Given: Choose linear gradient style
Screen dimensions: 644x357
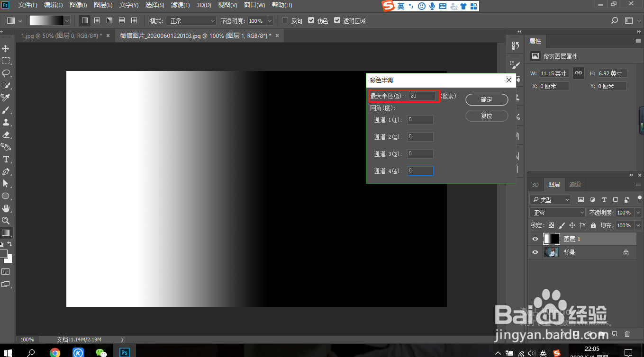Looking at the screenshot, I should coord(85,21).
